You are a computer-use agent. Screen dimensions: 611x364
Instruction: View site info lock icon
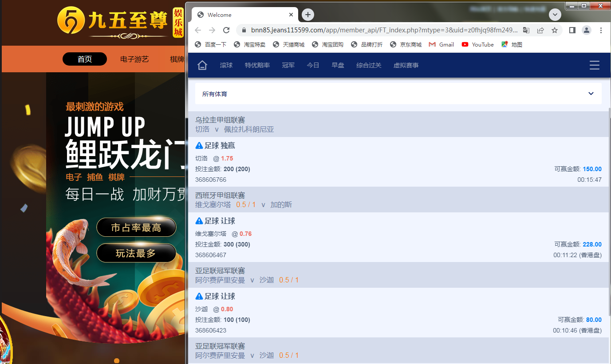pos(244,30)
